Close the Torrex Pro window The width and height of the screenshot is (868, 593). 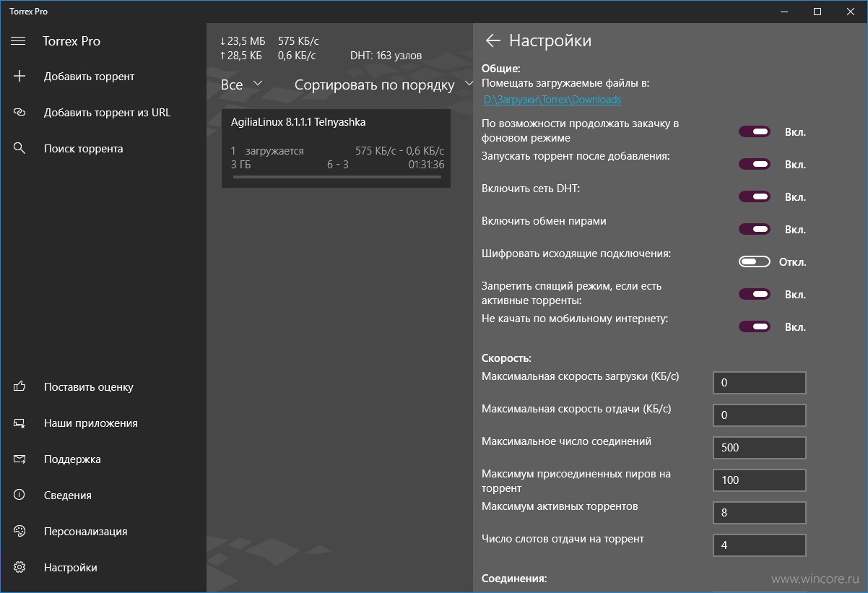click(x=851, y=12)
